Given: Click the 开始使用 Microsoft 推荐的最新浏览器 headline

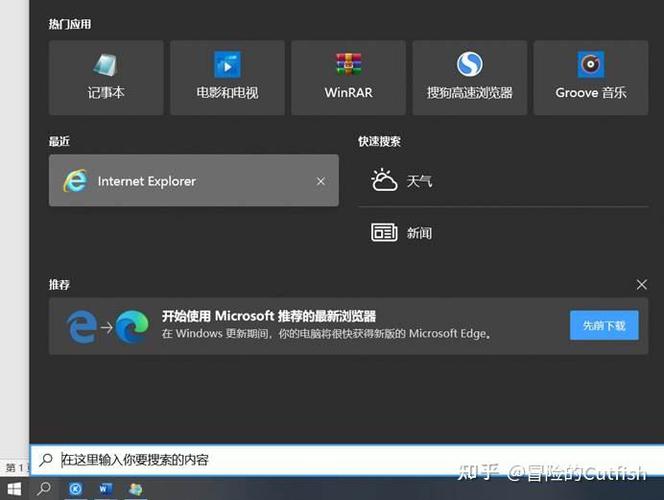Looking at the screenshot, I should 269,316.
